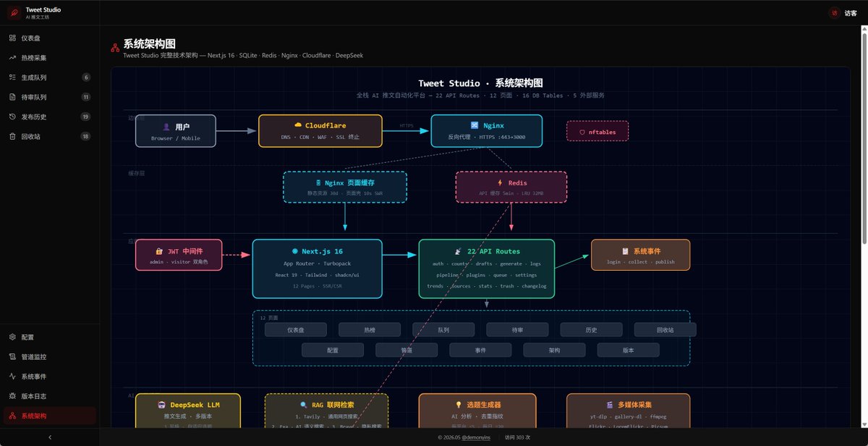This screenshot has height=446, width=868.
Task: Click the plug icon in 22 API Routes node
Action: [458, 251]
